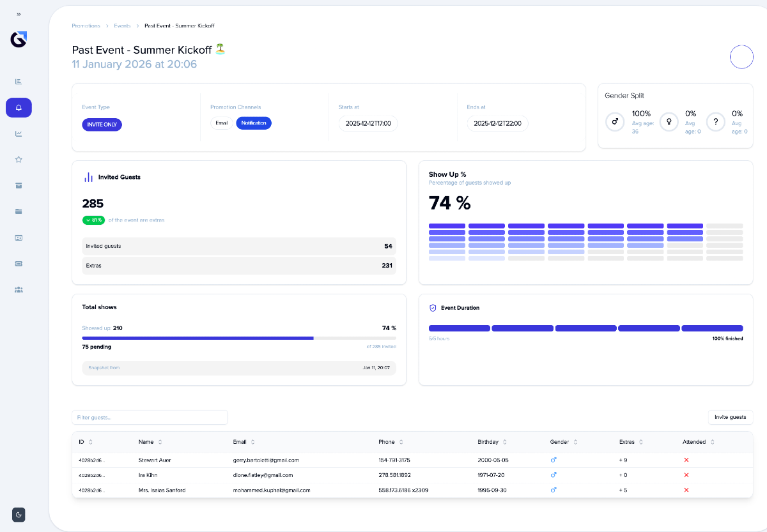
Task: Open the people group sidebar icon
Action: (19, 289)
